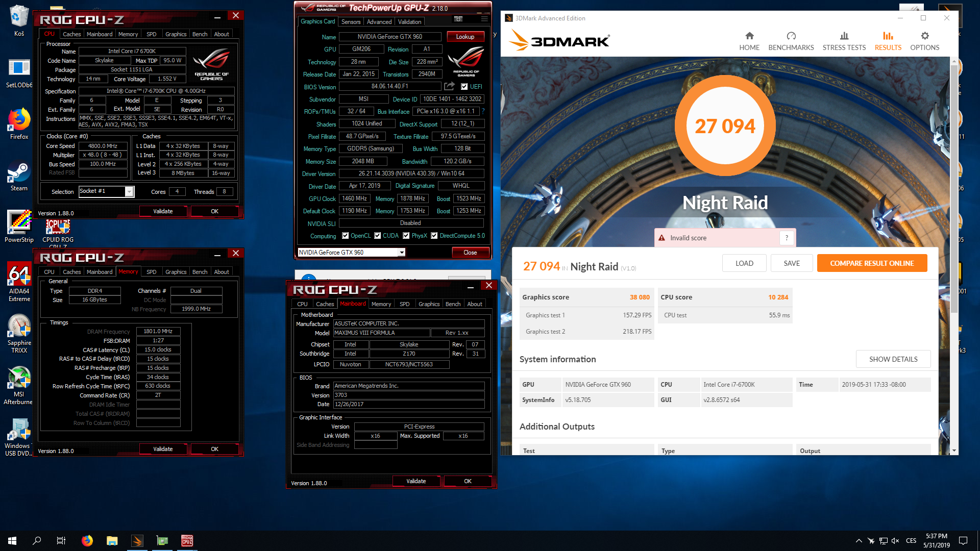The image size is (980, 551).
Task: Click Show Details for system information
Action: [x=893, y=359]
